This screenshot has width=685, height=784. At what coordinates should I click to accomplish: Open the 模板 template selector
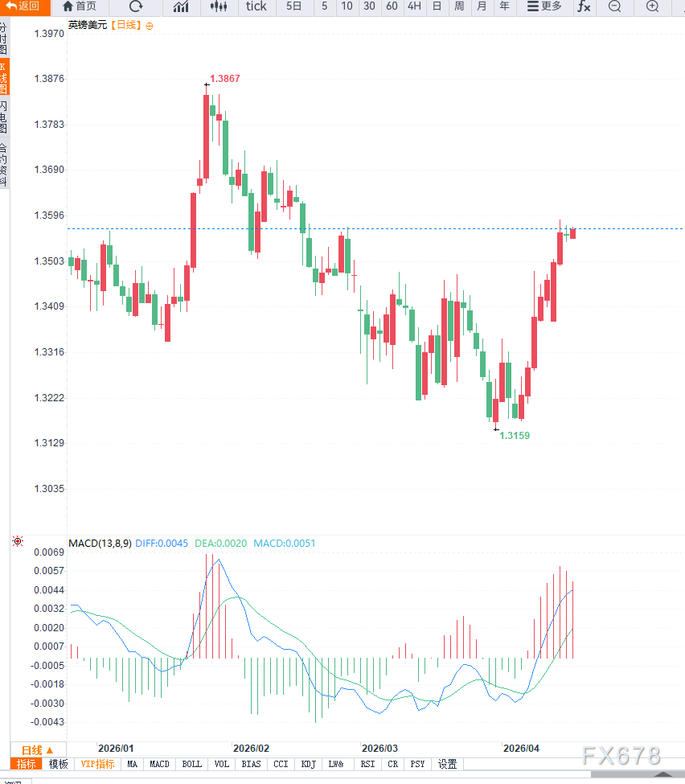pyautogui.click(x=58, y=764)
